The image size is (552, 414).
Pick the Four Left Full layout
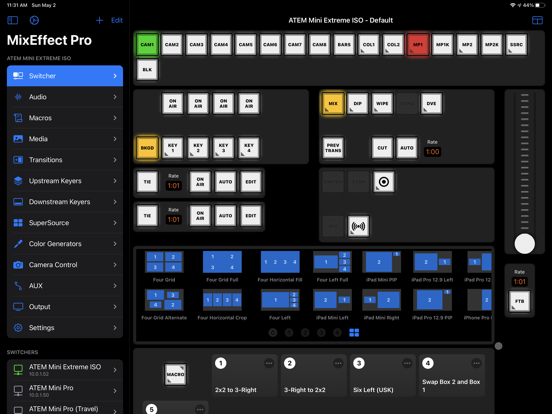click(x=332, y=262)
